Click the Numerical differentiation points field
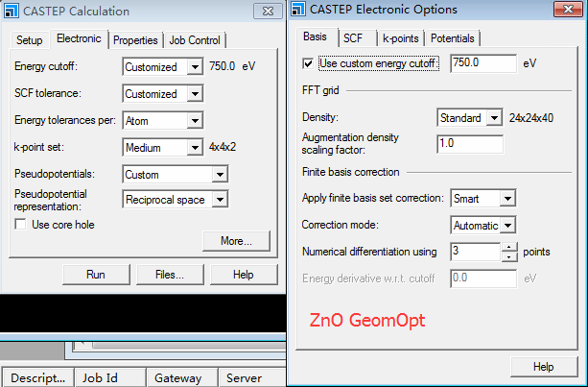Viewport: 588px width, 387px height. click(x=476, y=252)
